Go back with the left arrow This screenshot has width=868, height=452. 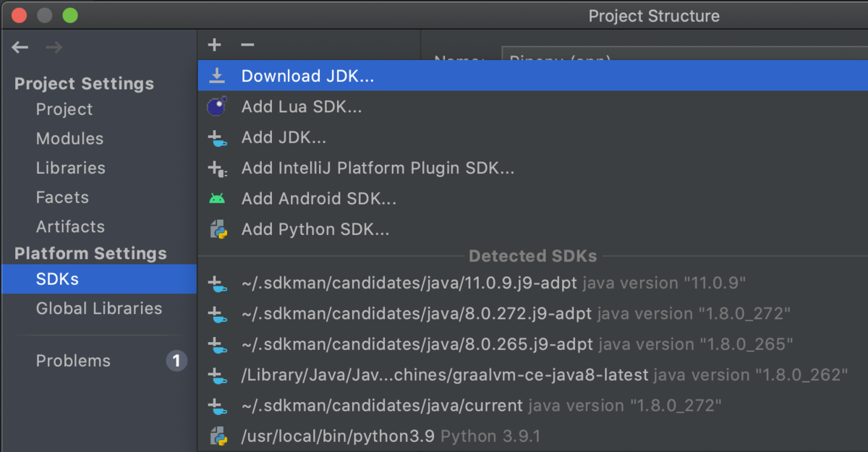point(20,48)
